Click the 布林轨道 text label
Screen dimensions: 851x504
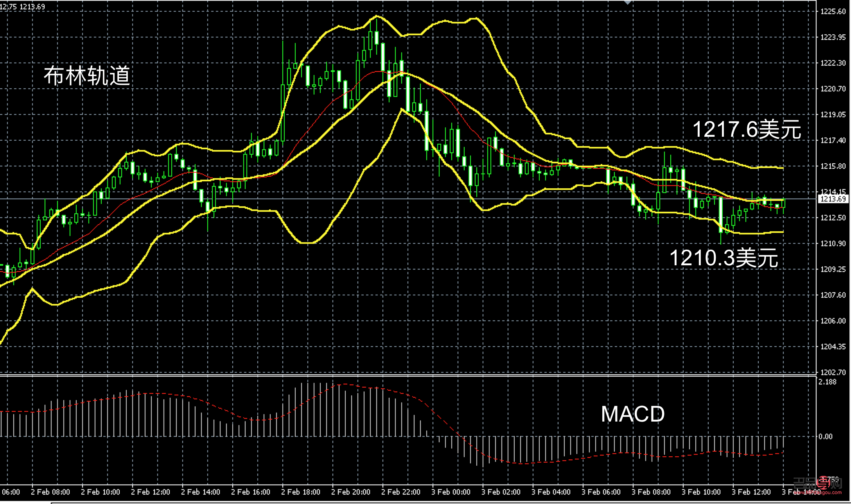coord(87,75)
